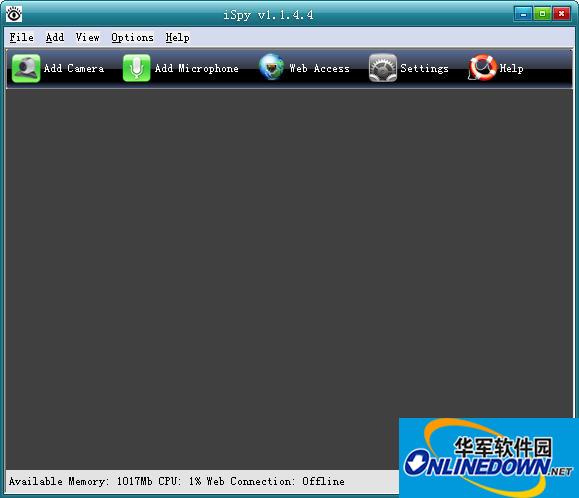This screenshot has height=498, width=579.
Task: Click the CPU: 1% status text
Action: tap(179, 481)
